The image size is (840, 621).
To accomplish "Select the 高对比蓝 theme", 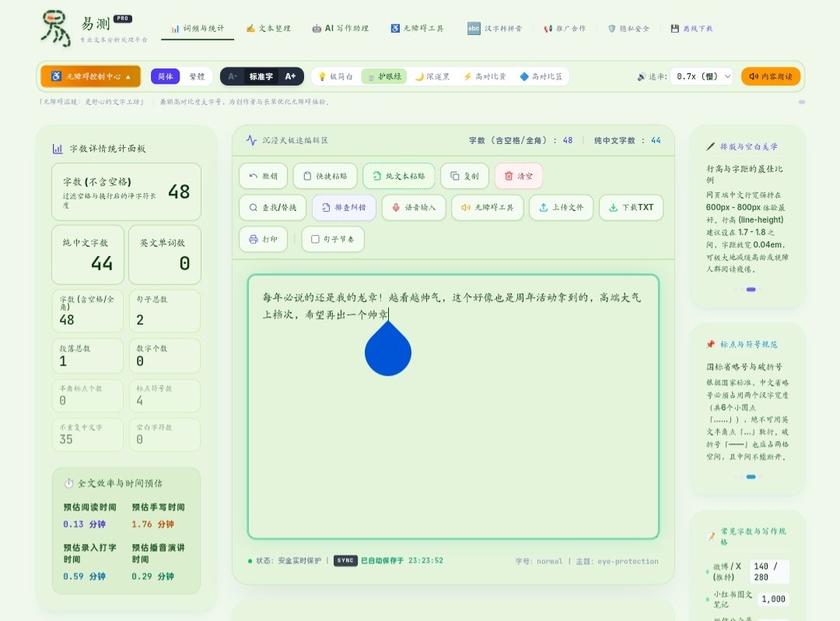I will tap(541, 76).
